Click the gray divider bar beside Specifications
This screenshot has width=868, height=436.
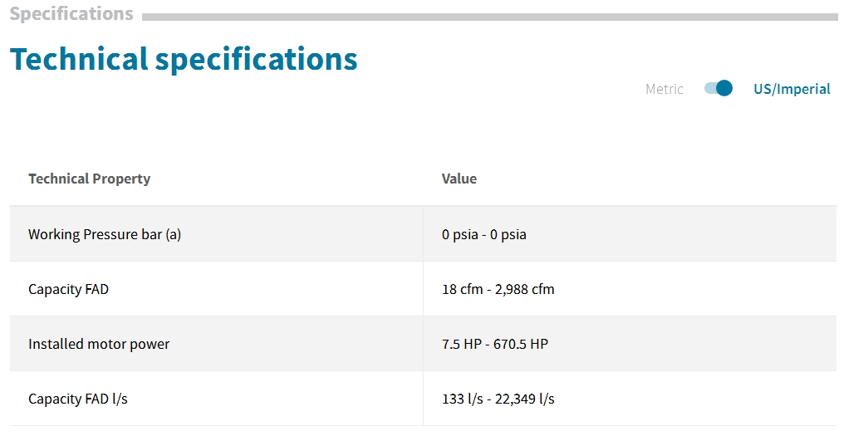(490, 17)
